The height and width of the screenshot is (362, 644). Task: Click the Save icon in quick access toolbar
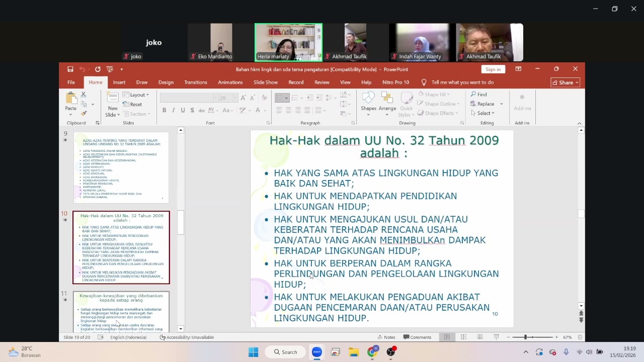(x=70, y=69)
